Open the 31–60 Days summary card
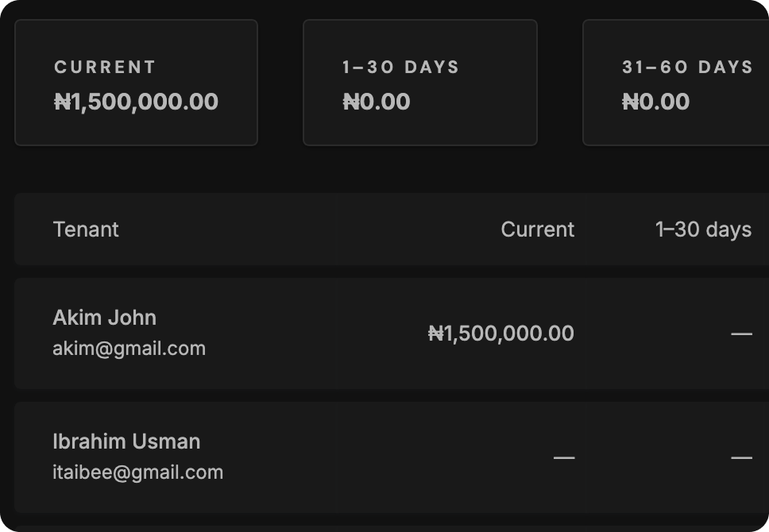Screen dimensions: 769x532 pyautogui.click(x=676, y=83)
